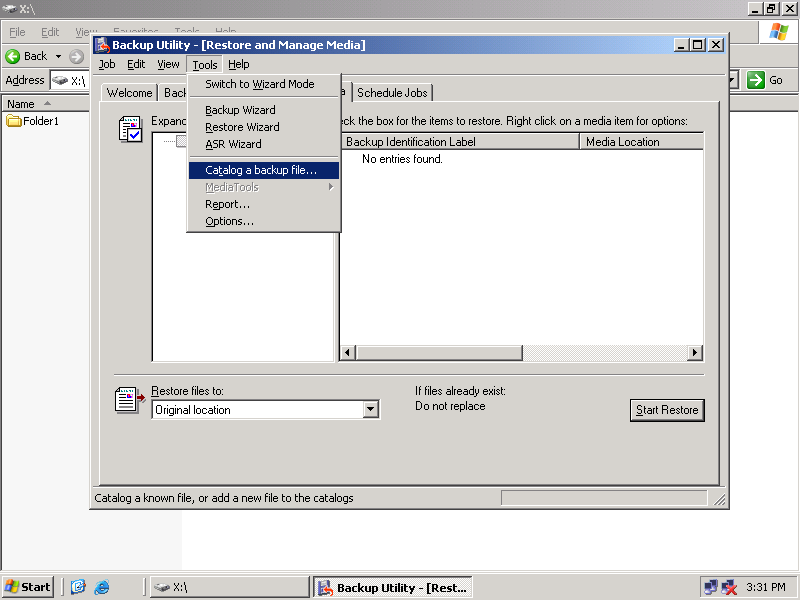The width and height of the screenshot is (800, 600).
Task: Click tree checkbox in restore pane
Action: (181, 141)
